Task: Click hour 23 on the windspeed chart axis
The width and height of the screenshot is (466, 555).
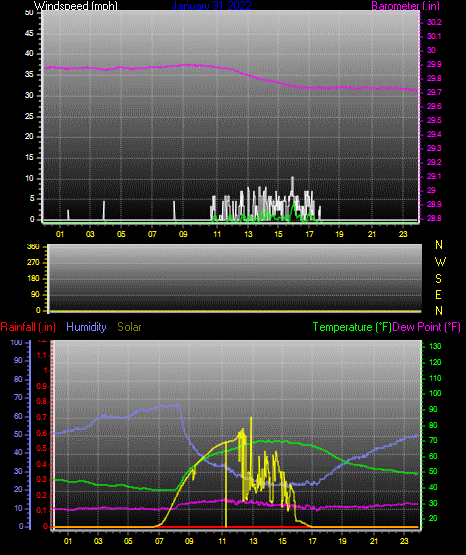Action: (403, 234)
